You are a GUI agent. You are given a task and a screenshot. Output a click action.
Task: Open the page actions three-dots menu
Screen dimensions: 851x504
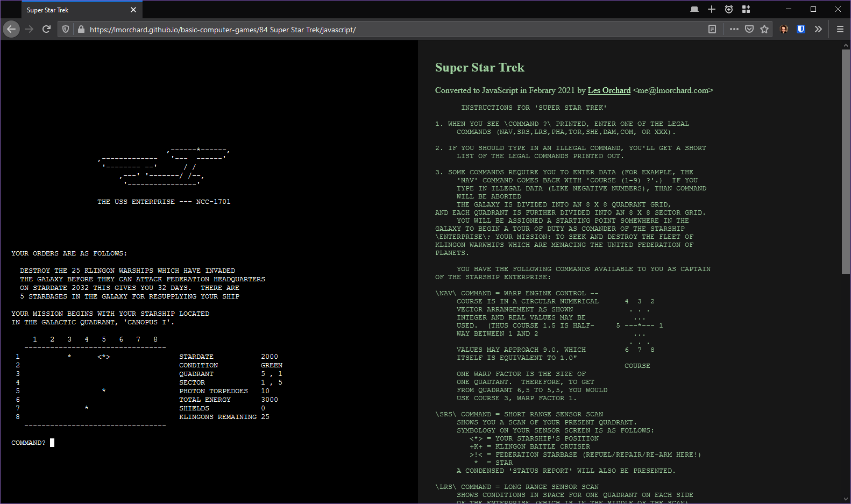[734, 29]
